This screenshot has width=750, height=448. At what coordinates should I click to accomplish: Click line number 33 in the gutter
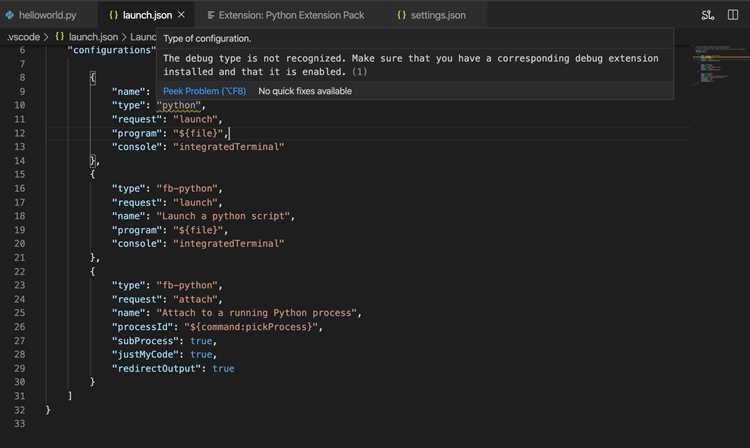tap(19, 424)
